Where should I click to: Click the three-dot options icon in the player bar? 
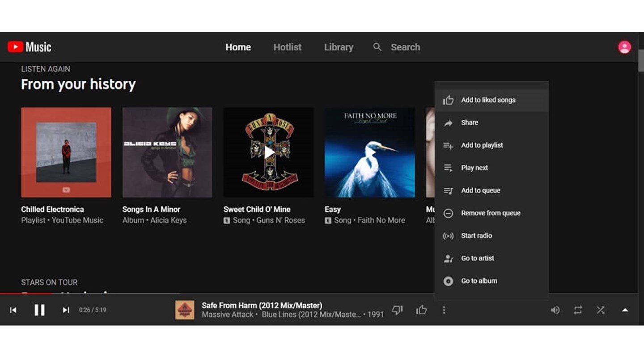tap(444, 310)
